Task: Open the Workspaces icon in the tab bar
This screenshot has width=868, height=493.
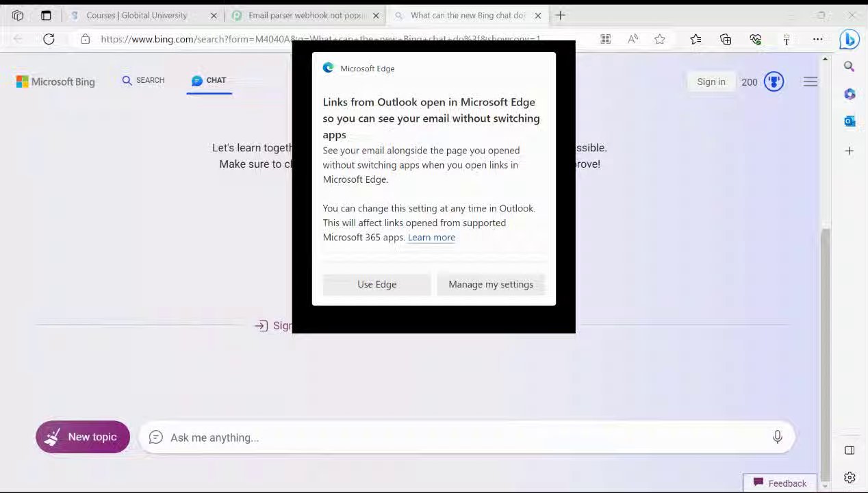Action: pyautogui.click(x=18, y=15)
